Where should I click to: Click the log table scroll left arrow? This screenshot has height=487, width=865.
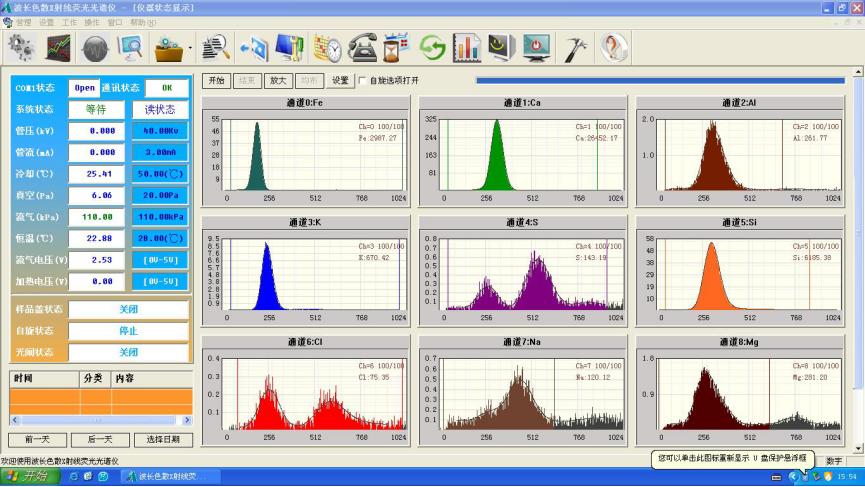15,420
